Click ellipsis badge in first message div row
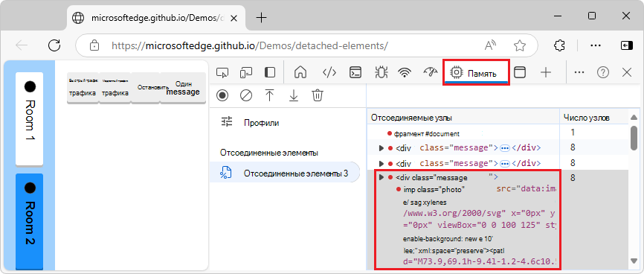This screenshot has height=274, width=644. [504, 148]
